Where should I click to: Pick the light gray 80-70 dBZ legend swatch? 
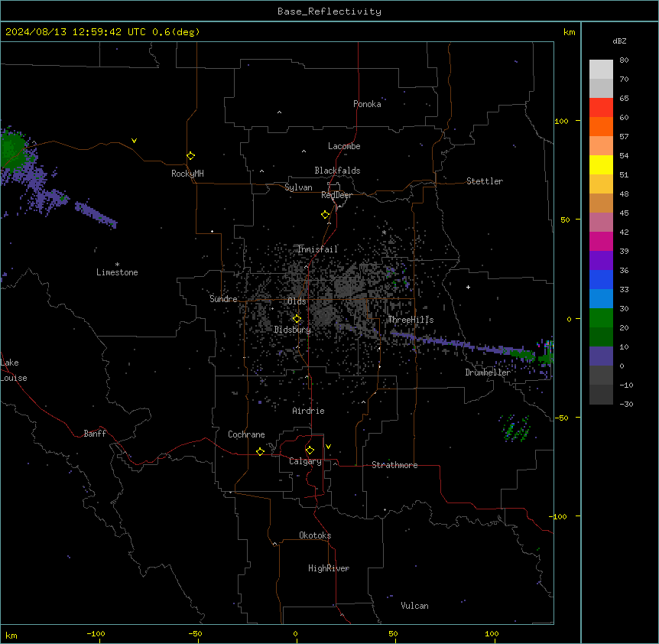click(x=601, y=69)
